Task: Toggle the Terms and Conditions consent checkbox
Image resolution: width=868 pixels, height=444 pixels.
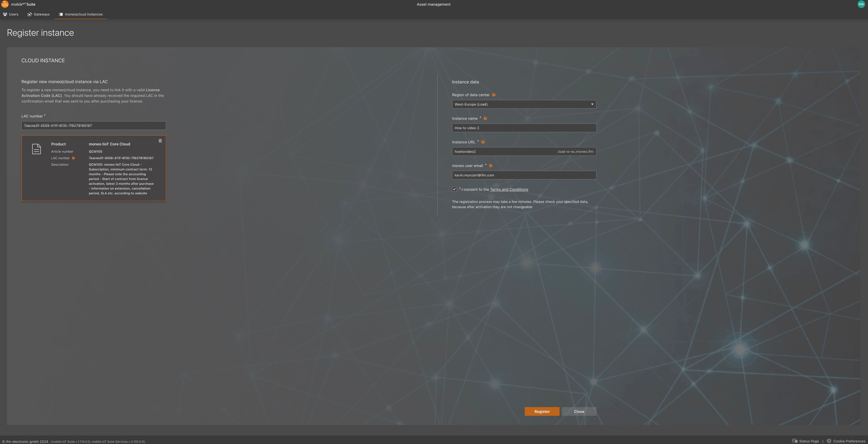Action: pyautogui.click(x=455, y=189)
